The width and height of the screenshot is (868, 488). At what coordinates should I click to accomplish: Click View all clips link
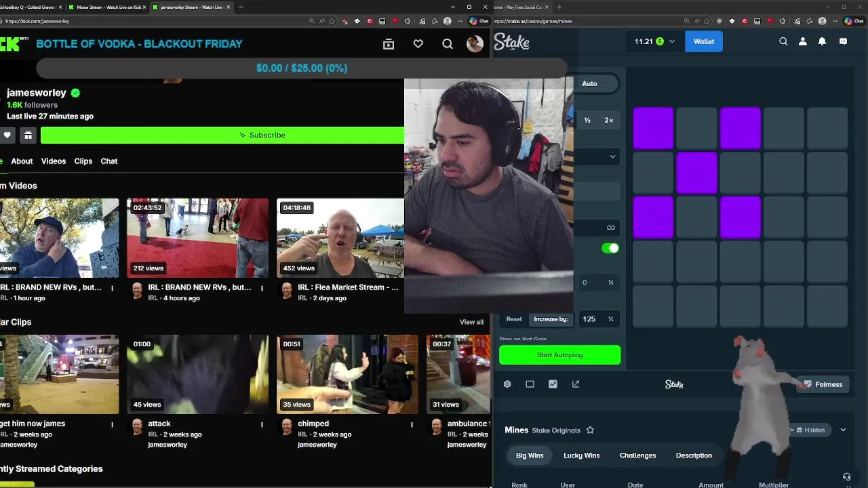pos(471,322)
